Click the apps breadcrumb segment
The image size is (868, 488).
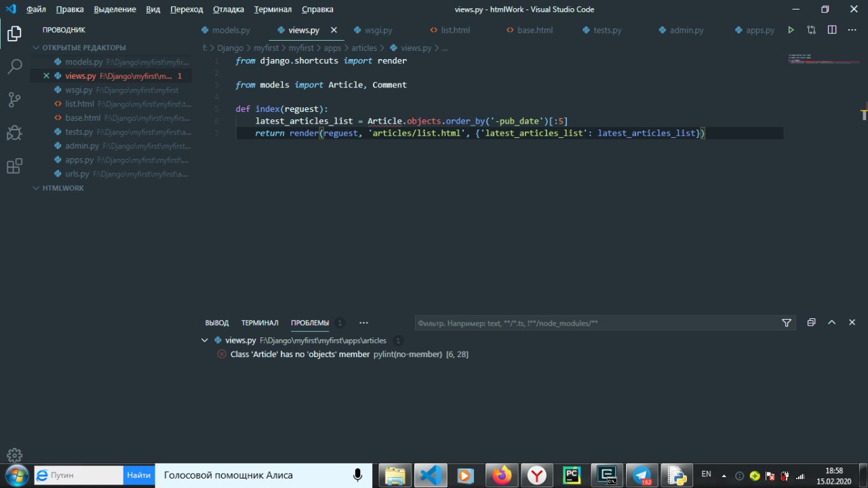pyautogui.click(x=332, y=48)
